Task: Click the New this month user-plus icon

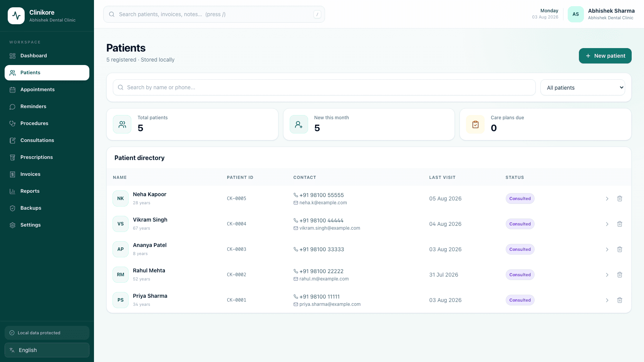Action: (x=299, y=124)
